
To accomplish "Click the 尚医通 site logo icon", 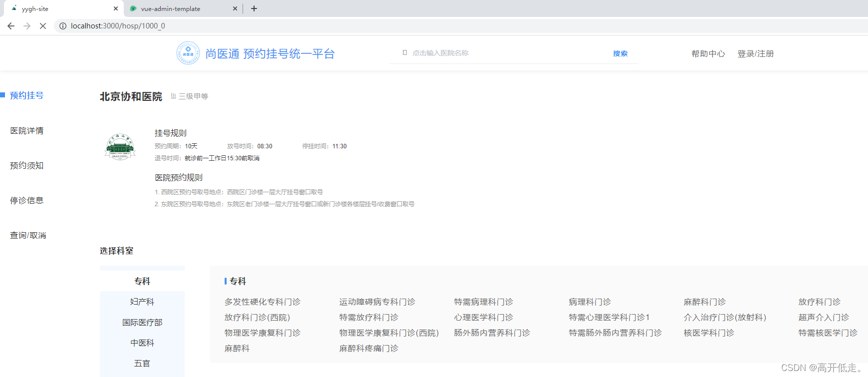I will (188, 53).
